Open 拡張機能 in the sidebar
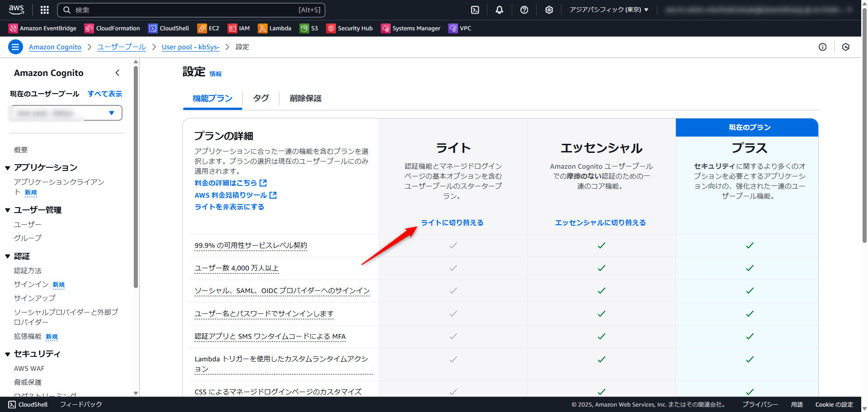The width and height of the screenshot is (868, 412). coord(28,336)
